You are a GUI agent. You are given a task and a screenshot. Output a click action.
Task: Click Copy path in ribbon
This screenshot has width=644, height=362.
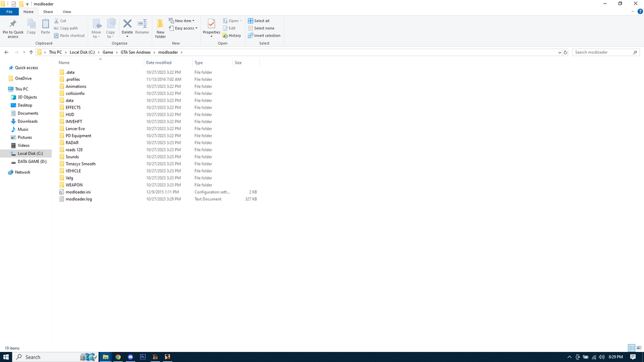click(x=66, y=28)
